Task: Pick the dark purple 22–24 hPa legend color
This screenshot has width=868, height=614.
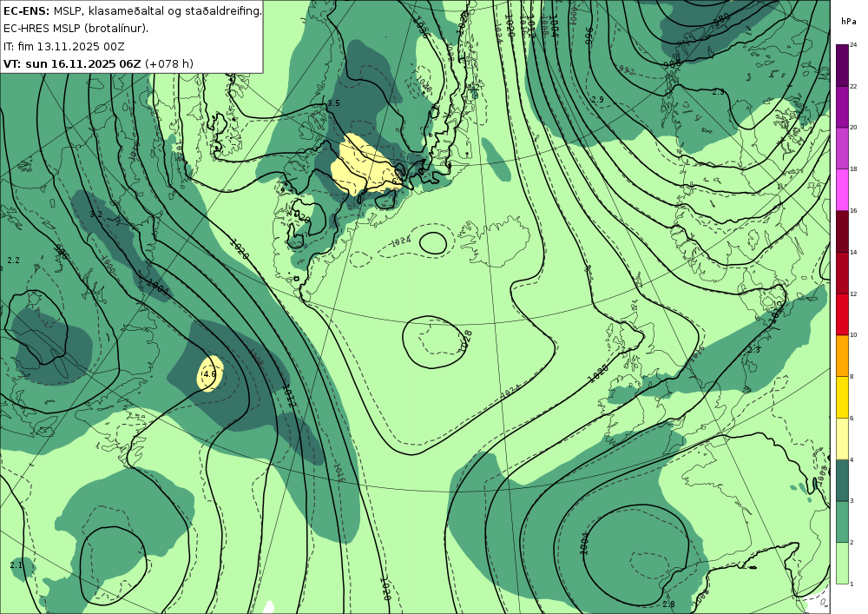Action: (x=842, y=65)
